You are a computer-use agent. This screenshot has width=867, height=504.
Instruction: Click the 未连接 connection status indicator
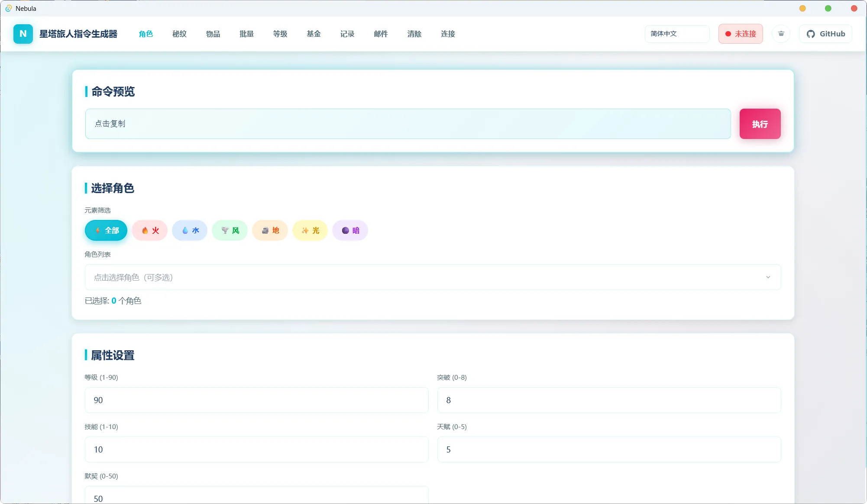click(741, 34)
